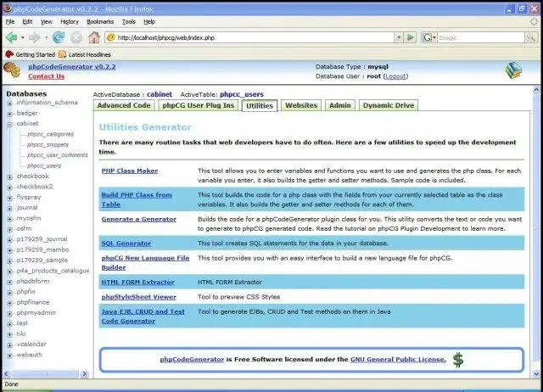The height and width of the screenshot is (392, 543).
Task: Open the Build PHP Class from Table link
Action: point(137,199)
